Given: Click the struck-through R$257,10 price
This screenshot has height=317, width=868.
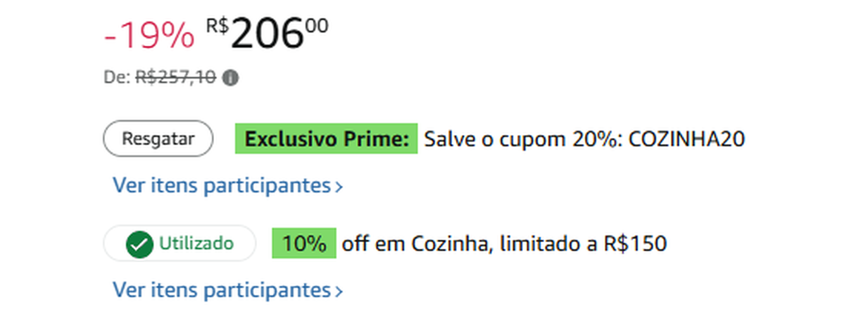Looking at the screenshot, I should click(175, 77).
